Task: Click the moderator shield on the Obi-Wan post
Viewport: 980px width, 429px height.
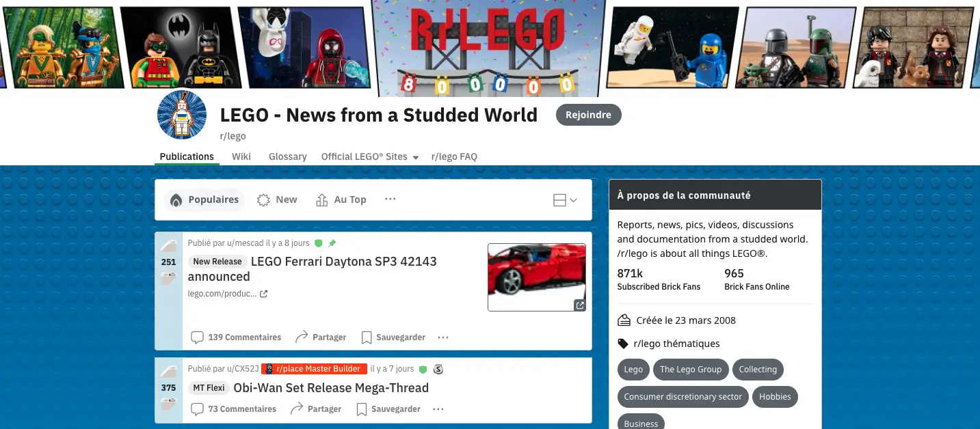Action: [x=423, y=369]
